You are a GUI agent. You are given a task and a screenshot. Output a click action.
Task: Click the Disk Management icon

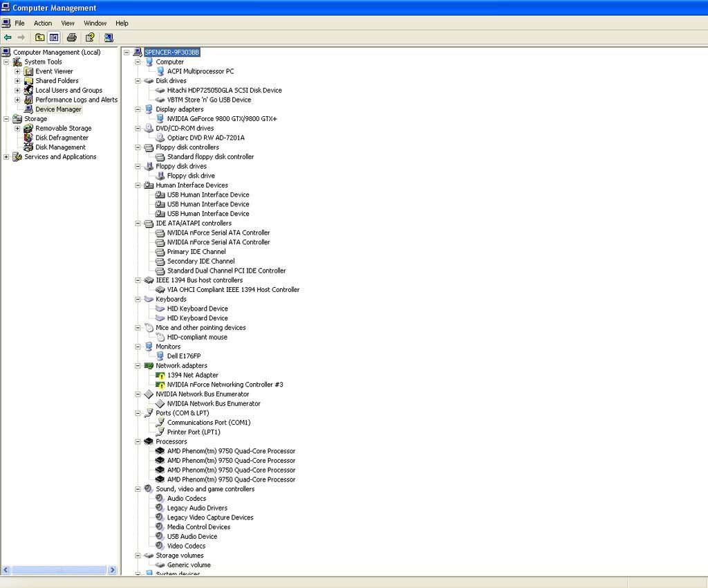coord(28,147)
